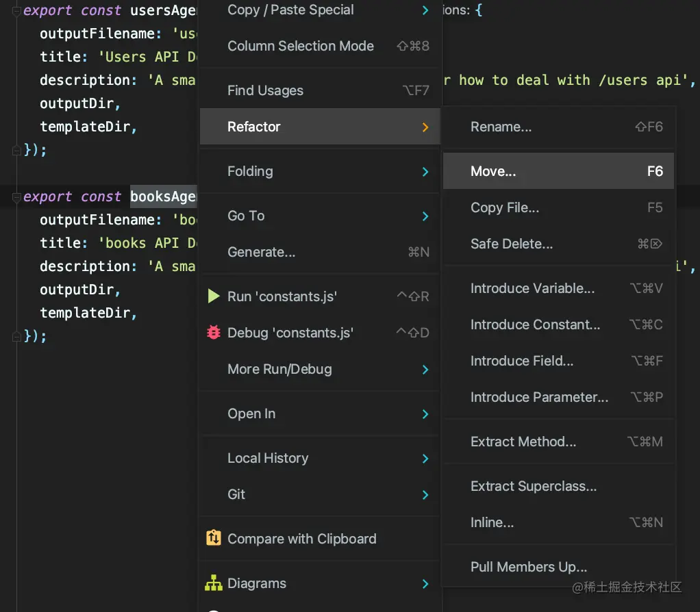
Task: Click 'books API' title string in code
Action: click(148, 243)
